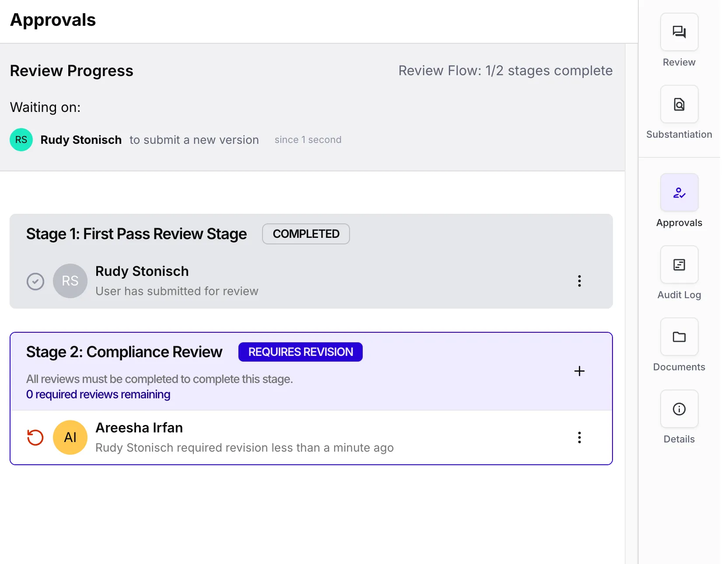Screen dimensions: 728x564
Task: Click the 'Areesha Irfan' reviewer name
Action: 139,428
